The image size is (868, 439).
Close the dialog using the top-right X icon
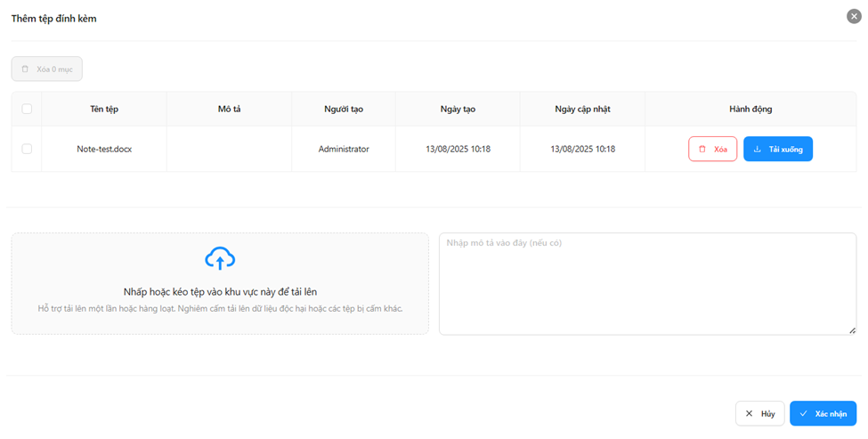pos(854,16)
